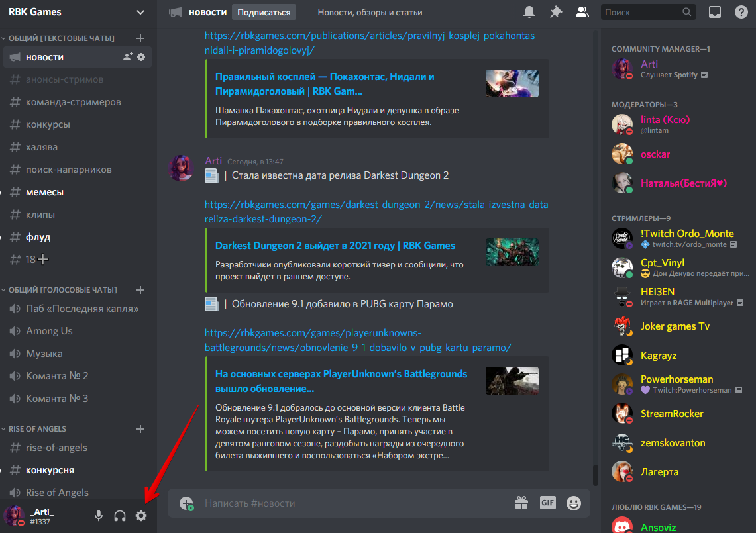Open User Settings gear icon

click(x=140, y=516)
